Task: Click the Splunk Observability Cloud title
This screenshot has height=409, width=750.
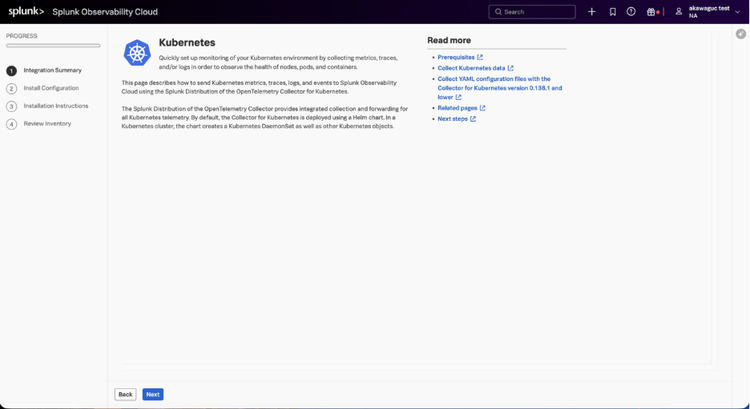Action: 105,12
